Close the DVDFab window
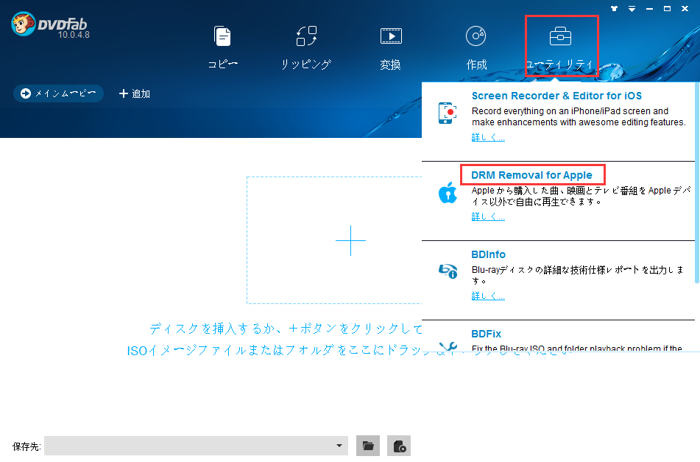The height and width of the screenshot is (462, 700). (685, 8)
